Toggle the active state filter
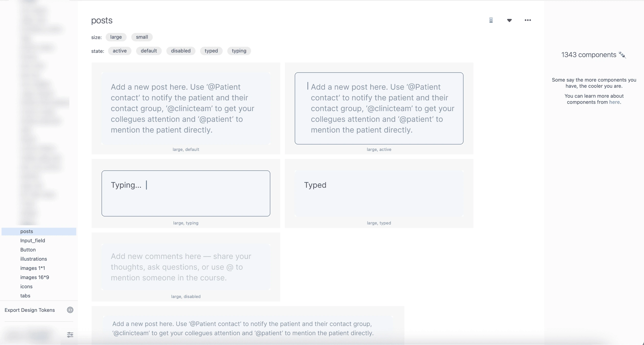The height and width of the screenshot is (345, 644). pos(120,51)
